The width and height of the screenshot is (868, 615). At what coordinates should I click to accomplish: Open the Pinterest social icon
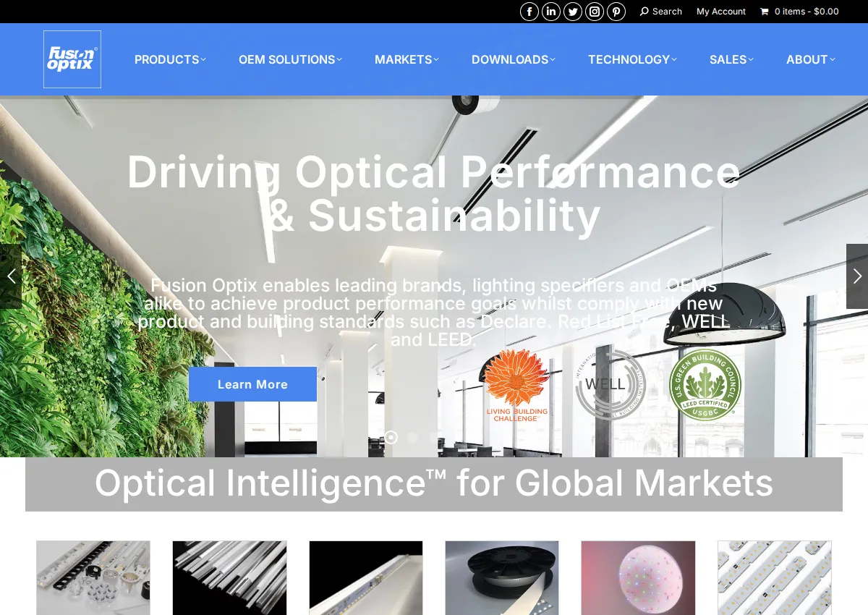[616, 12]
